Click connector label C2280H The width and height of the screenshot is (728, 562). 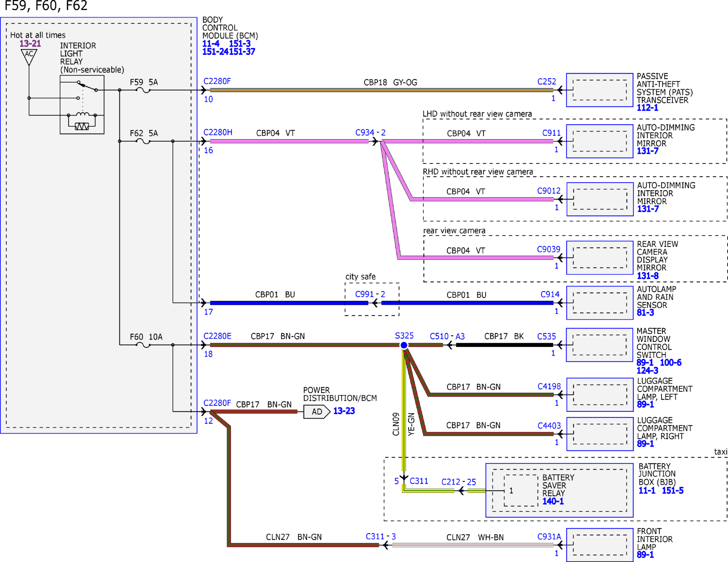218,133
